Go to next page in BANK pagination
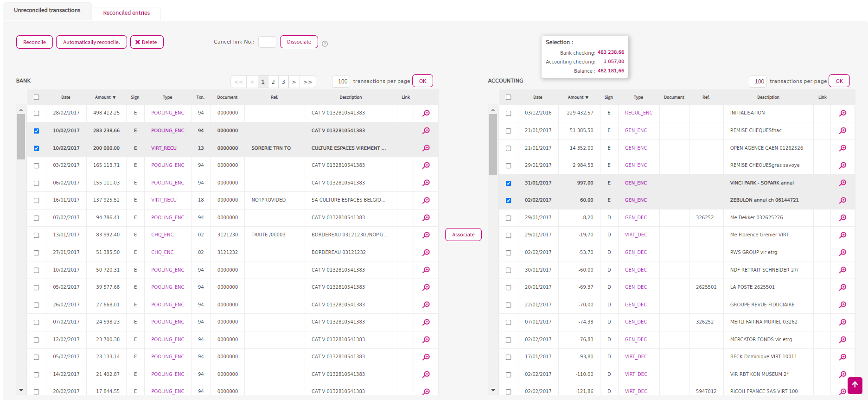The width and height of the screenshot is (868, 400). pos(294,82)
